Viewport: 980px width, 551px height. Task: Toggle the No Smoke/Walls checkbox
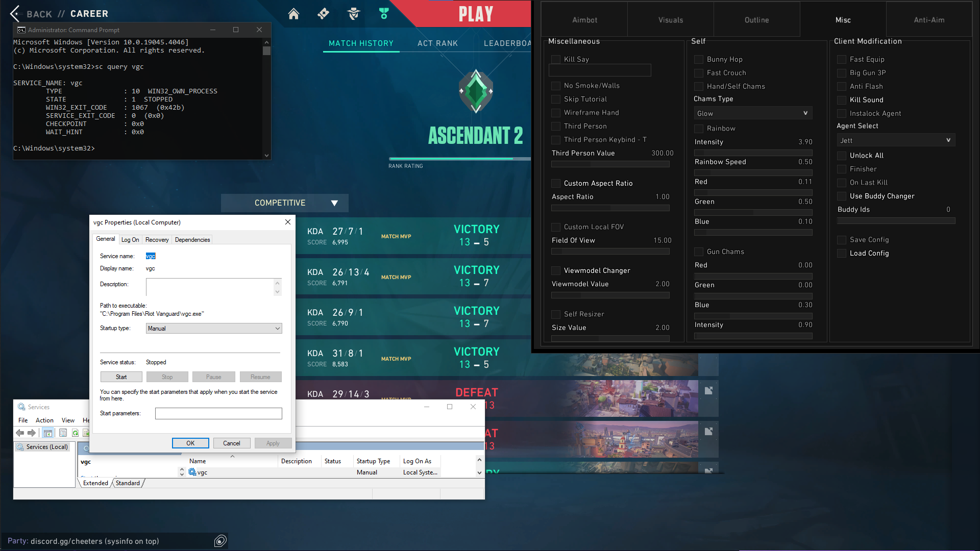pyautogui.click(x=556, y=85)
